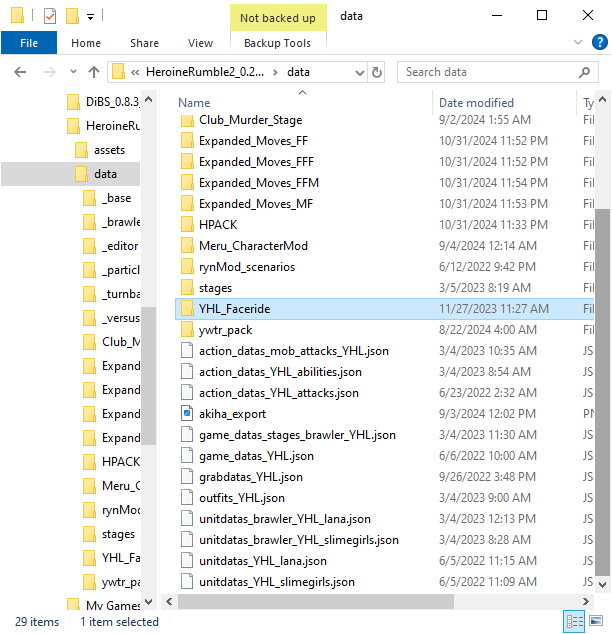Screen dimensions: 612x634
Task: Select unitdatas_YHL_lana.json file
Action: pos(263,561)
